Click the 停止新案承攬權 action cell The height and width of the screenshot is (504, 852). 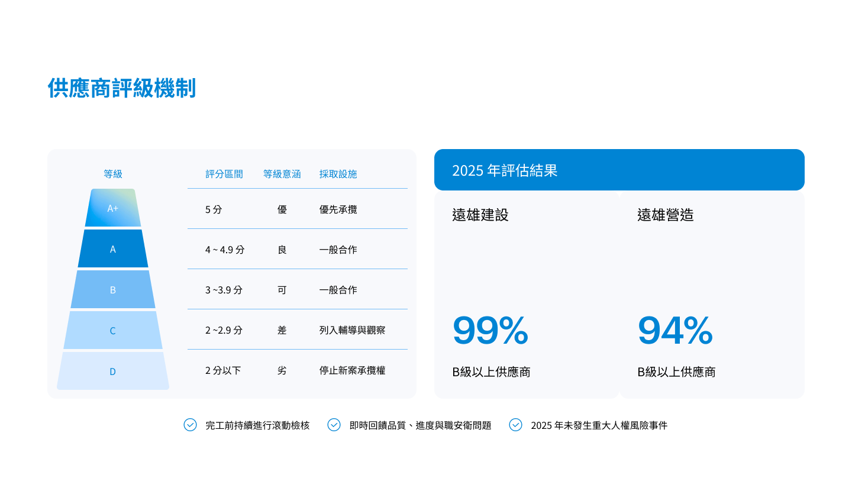(353, 370)
